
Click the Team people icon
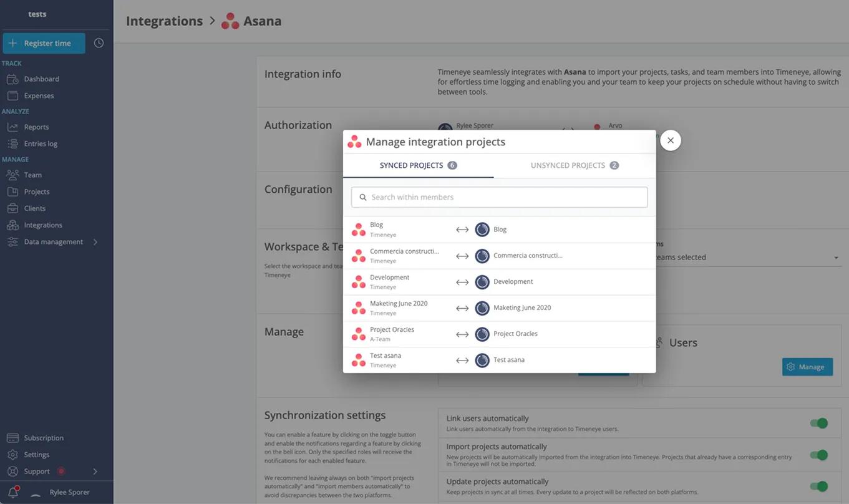[x=12, y=175]
